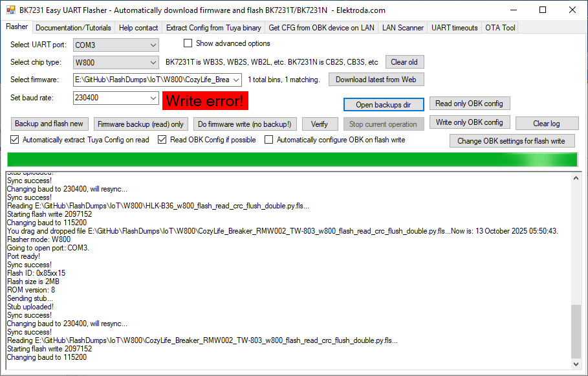Click log line 'Sending stub...'
This screenshot has height=376, width=588.
[30, 298]
